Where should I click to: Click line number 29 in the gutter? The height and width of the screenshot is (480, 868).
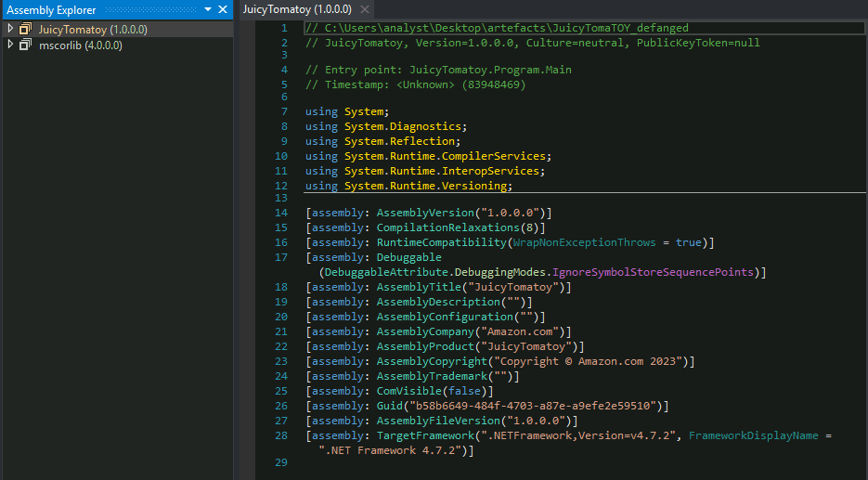[281, 463]
